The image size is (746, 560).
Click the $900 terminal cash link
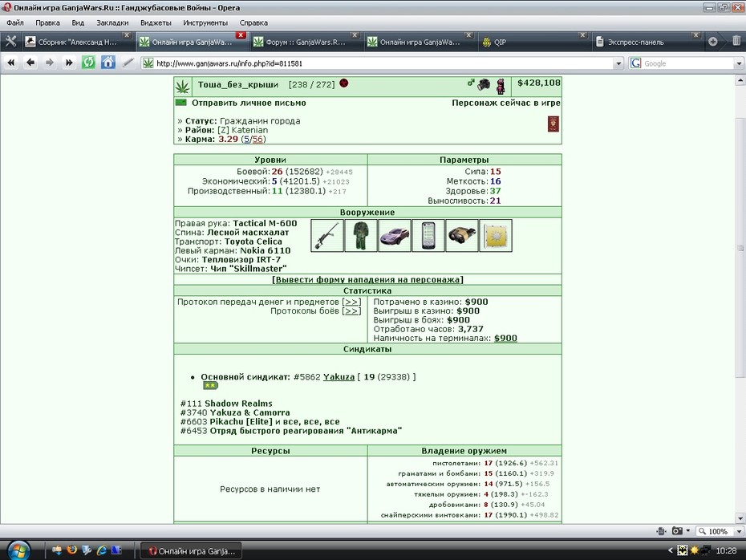point(505,339)
